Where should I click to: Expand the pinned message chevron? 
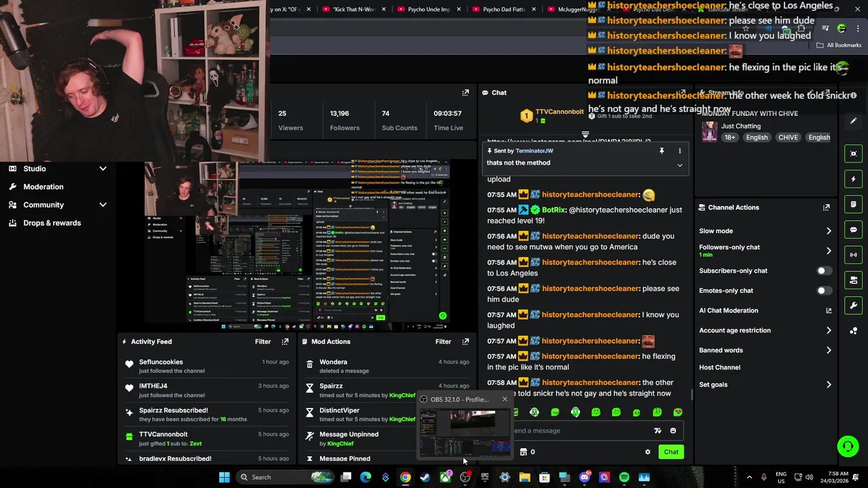tap(679, 165)
